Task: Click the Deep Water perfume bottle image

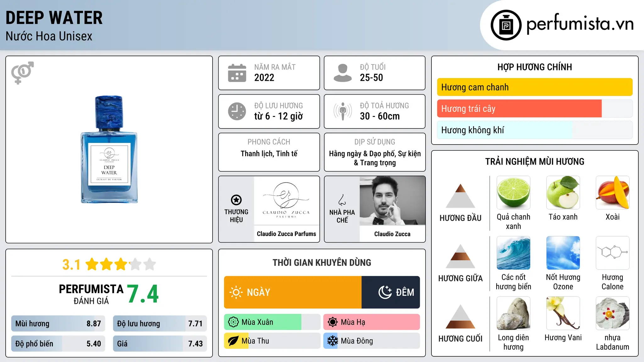Action: point(109,150)
